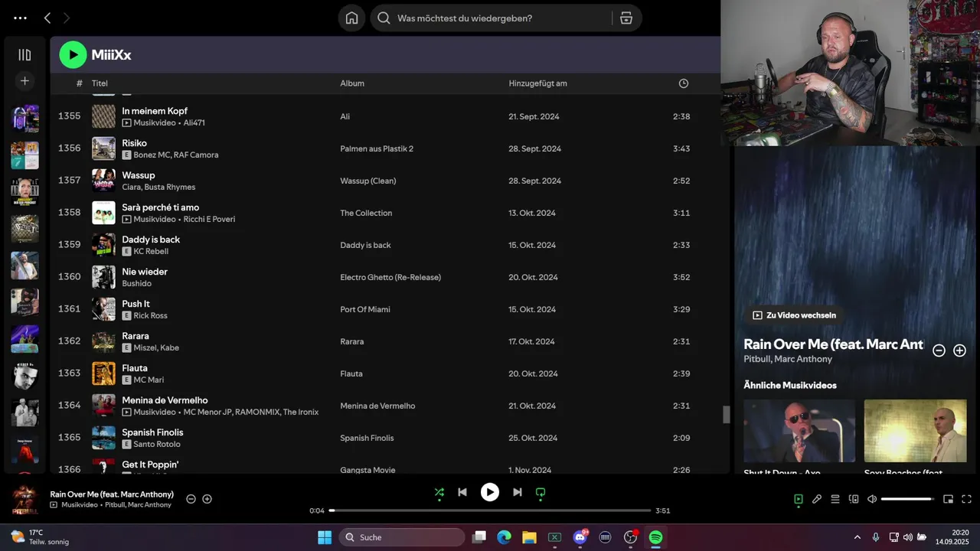The height and width of the screenshot is (551, 980).
Task: Open the Spotify Home button
Action: tap(351, 18)
